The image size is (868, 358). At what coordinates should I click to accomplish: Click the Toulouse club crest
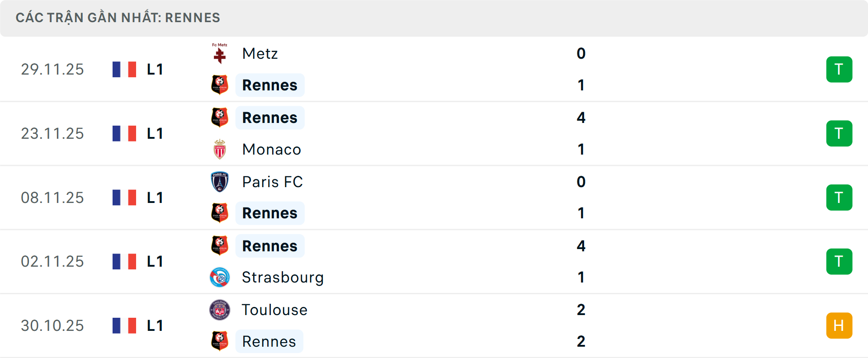point(220,310)
